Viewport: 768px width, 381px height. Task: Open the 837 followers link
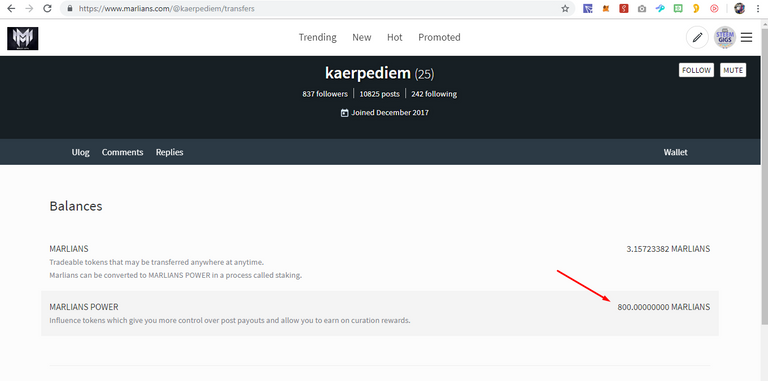coord(325,94)
